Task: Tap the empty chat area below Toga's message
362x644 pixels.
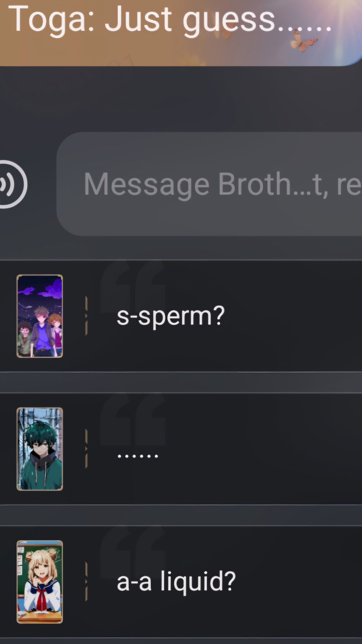Action: (181, 99)
